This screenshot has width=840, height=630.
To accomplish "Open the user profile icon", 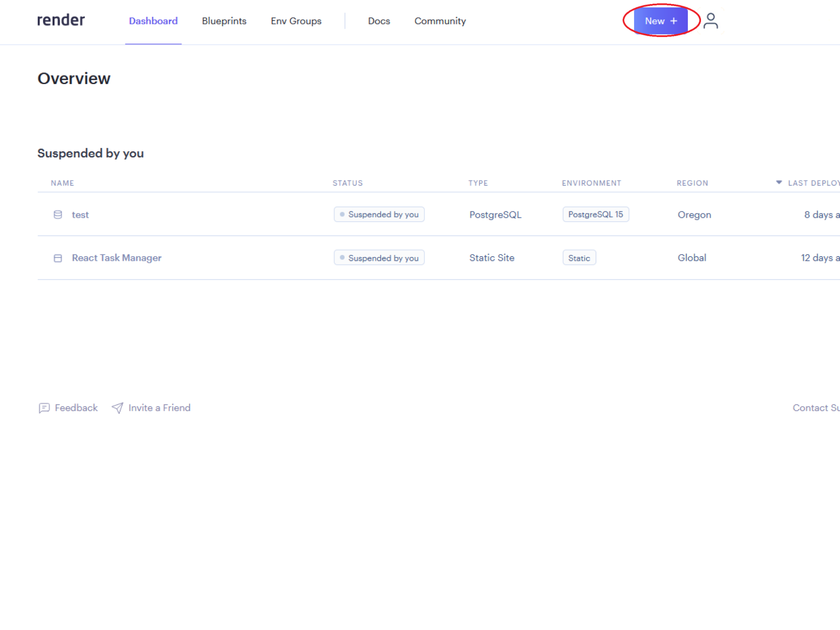I will click(711, 20).
